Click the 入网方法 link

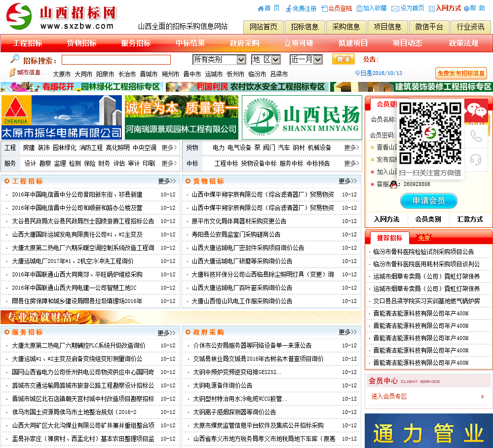click(x=387, y=219)
